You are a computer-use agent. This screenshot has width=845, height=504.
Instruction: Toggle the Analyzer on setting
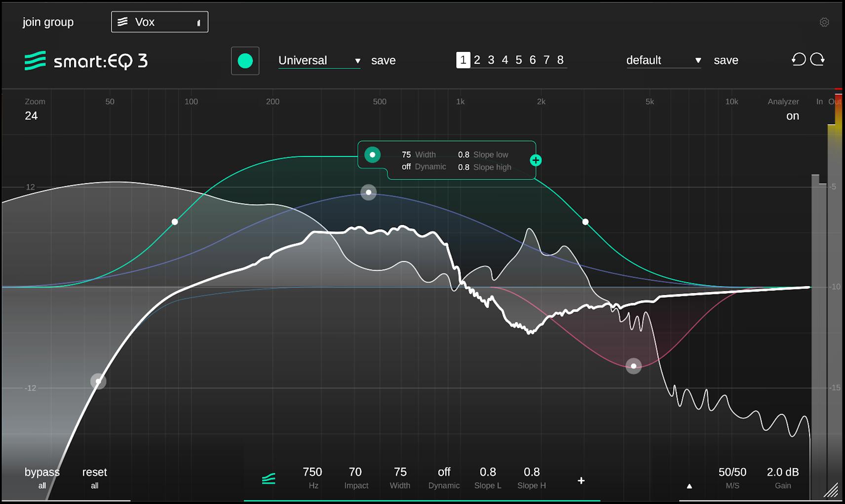(x=792, y=116)
